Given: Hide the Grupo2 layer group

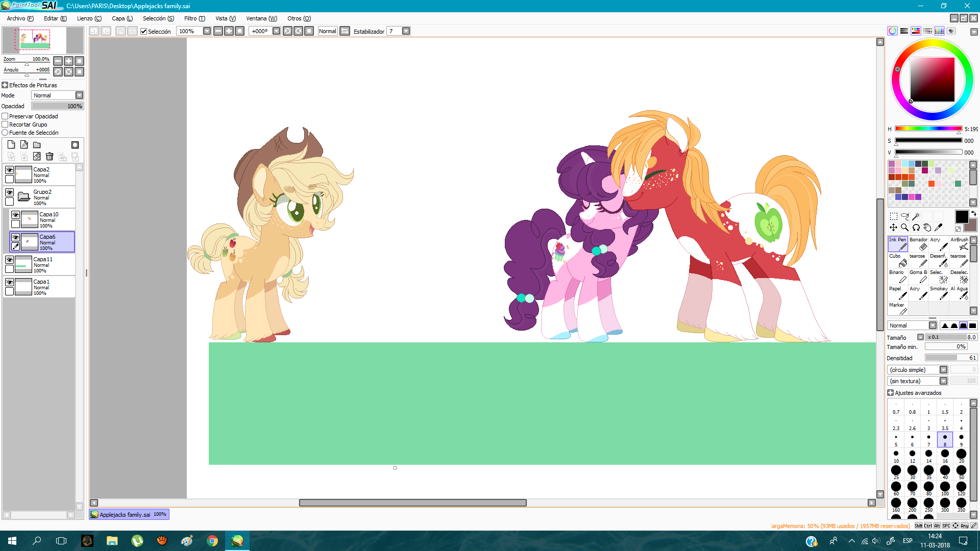Looking at the screenshot, I should coord(9,192).
